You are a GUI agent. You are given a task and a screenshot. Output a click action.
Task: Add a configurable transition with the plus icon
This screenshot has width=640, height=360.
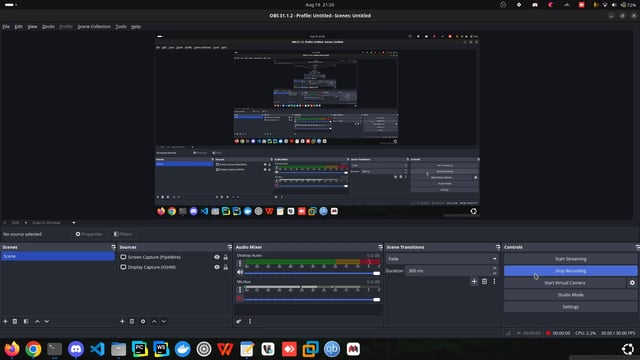click(x=474, y=281)
